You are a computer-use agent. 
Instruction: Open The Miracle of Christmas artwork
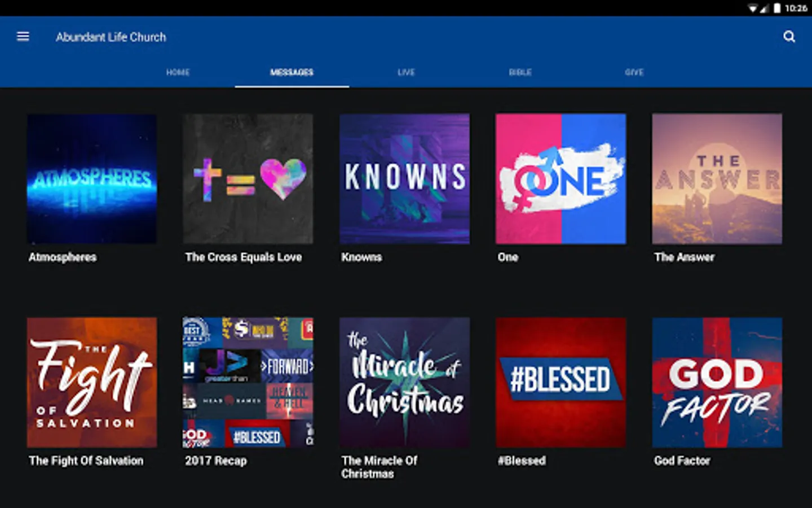pos(404,383)
